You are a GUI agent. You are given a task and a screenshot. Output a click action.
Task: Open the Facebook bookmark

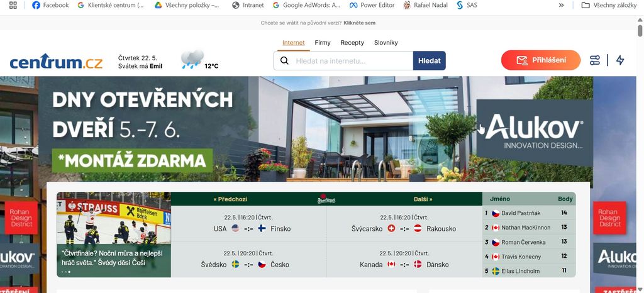coord(50,5)
